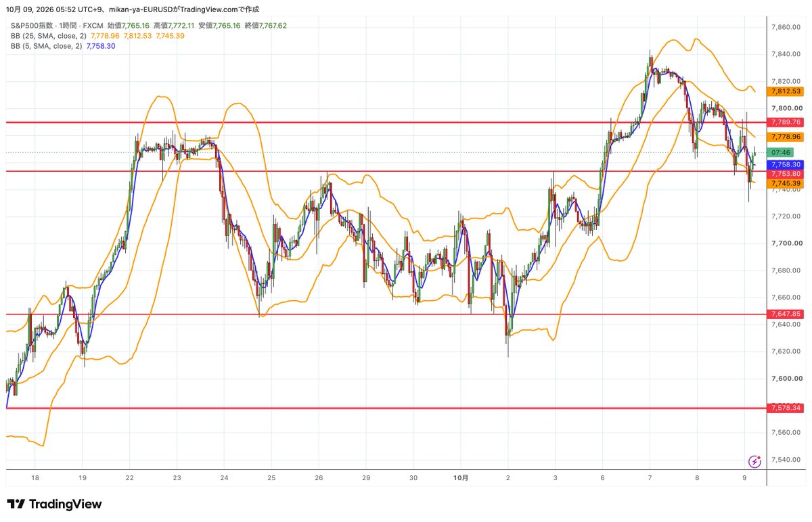Select the red 7,578.34 price axis label

[785, 408]
